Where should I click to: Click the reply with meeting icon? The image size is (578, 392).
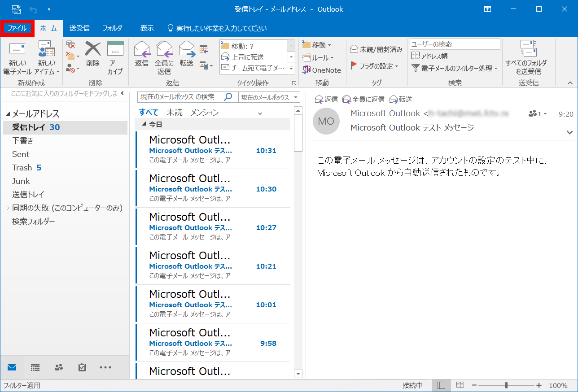pos(204,49)
